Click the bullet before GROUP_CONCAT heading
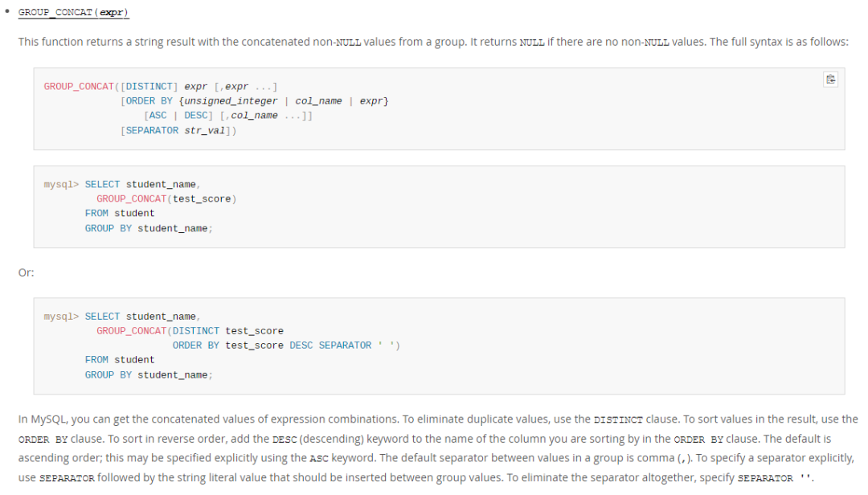 tap(8, 12)
